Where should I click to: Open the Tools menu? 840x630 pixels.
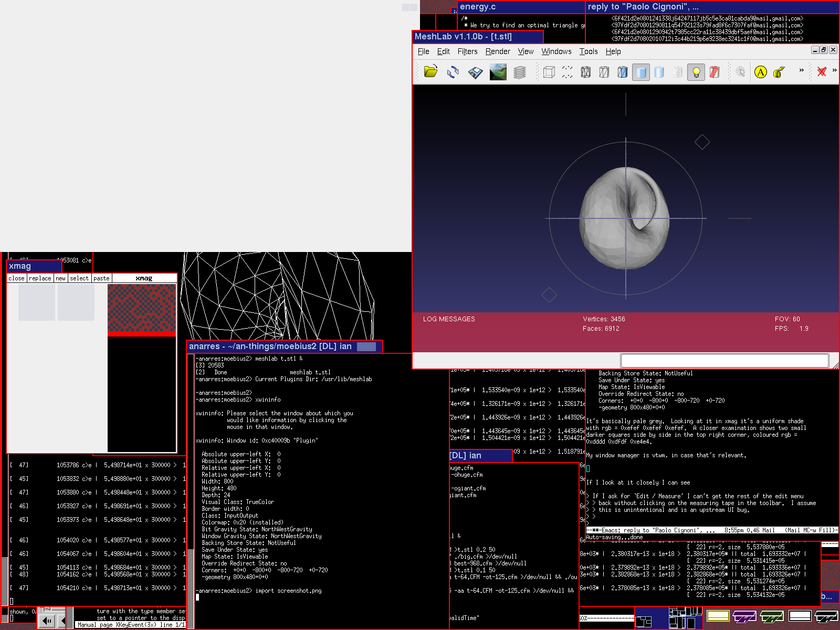[x=589, y=51]
